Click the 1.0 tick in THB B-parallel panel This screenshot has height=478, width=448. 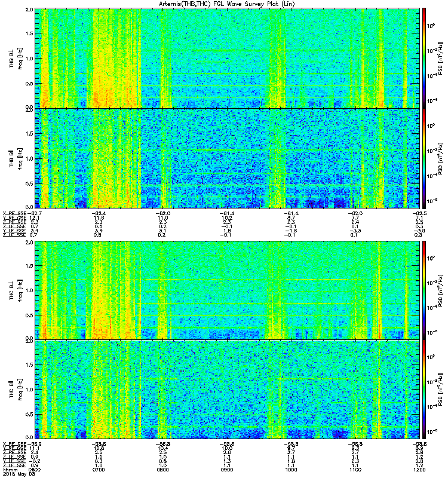(29, 159)
